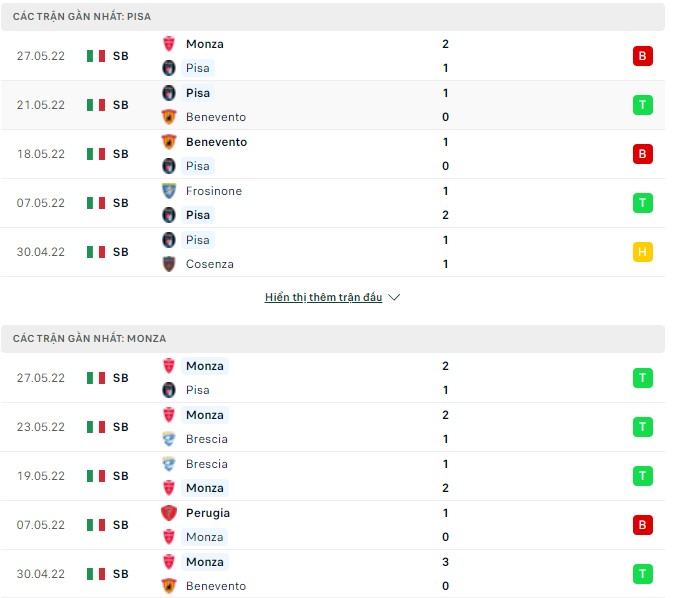
Task: Click Italy flag in 30.04.22 Monza row
Action: [x=96, y=574]
